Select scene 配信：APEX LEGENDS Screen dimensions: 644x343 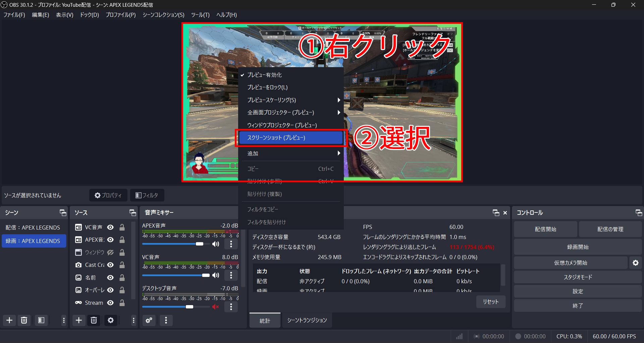[34, 228]
